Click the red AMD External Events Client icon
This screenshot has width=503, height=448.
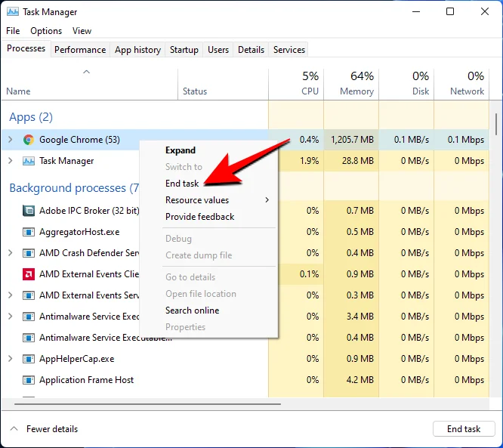point(29,274)
